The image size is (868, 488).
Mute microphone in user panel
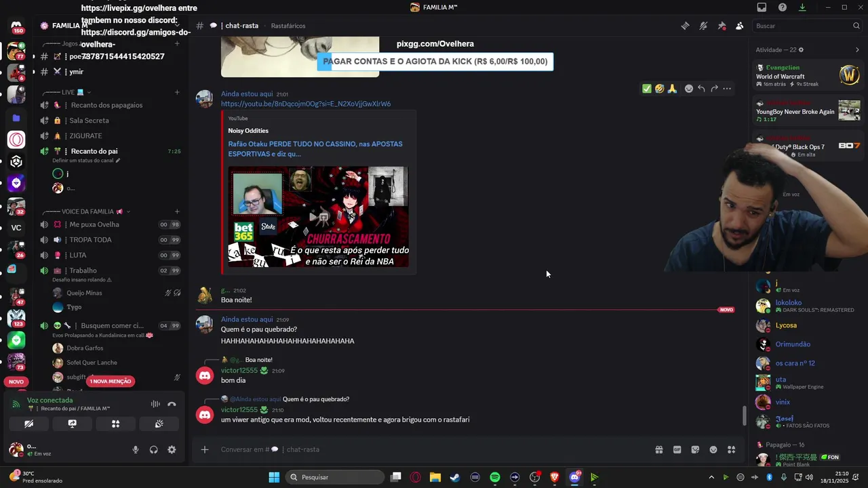pos(136,449)
